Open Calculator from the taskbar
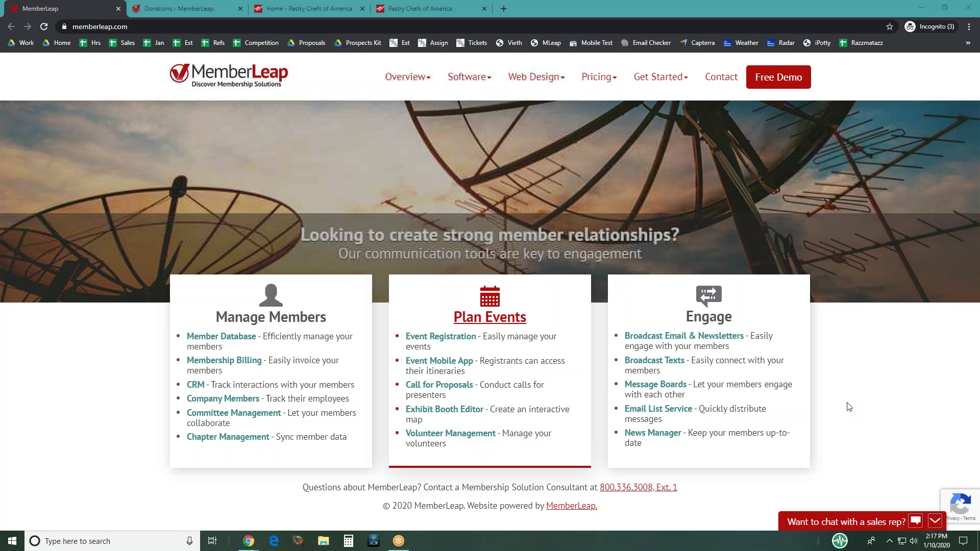The image size is (980, 551). (349, 541)
